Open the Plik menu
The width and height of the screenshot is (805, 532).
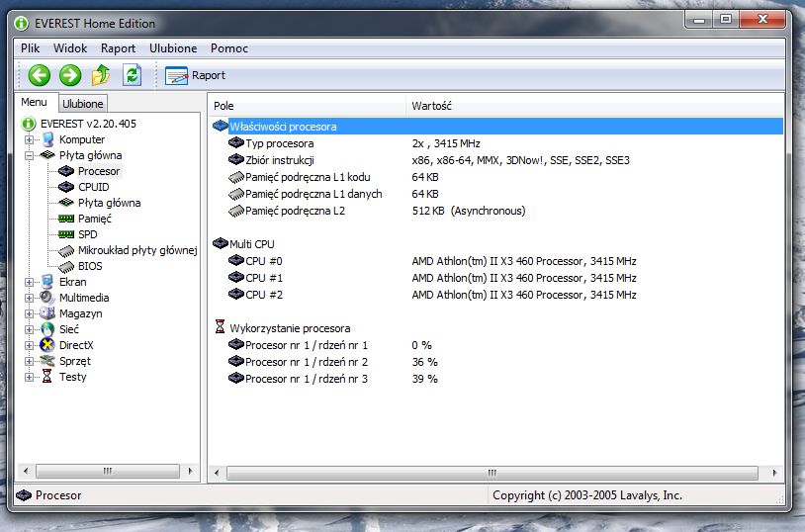31,48
